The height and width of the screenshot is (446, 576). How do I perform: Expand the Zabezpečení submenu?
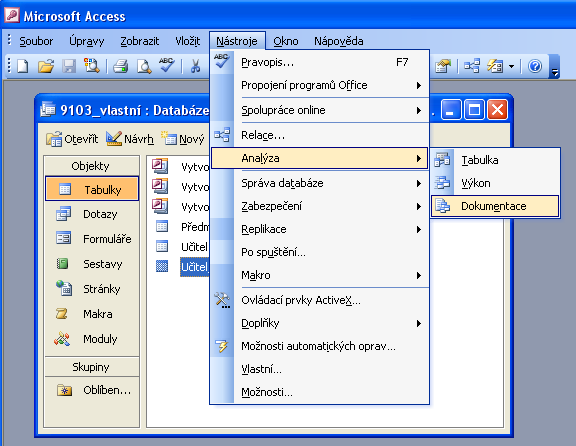coord(320,206)
